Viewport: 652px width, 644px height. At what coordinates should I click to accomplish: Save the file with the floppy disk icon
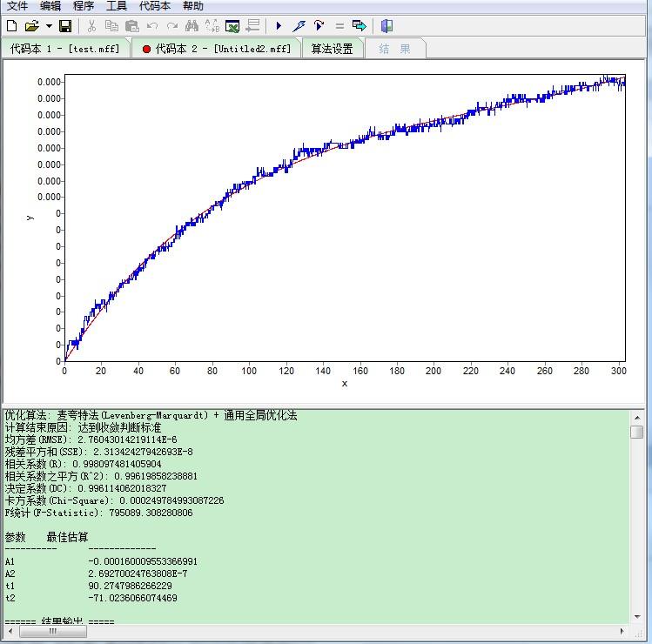(x=65, y=26)
